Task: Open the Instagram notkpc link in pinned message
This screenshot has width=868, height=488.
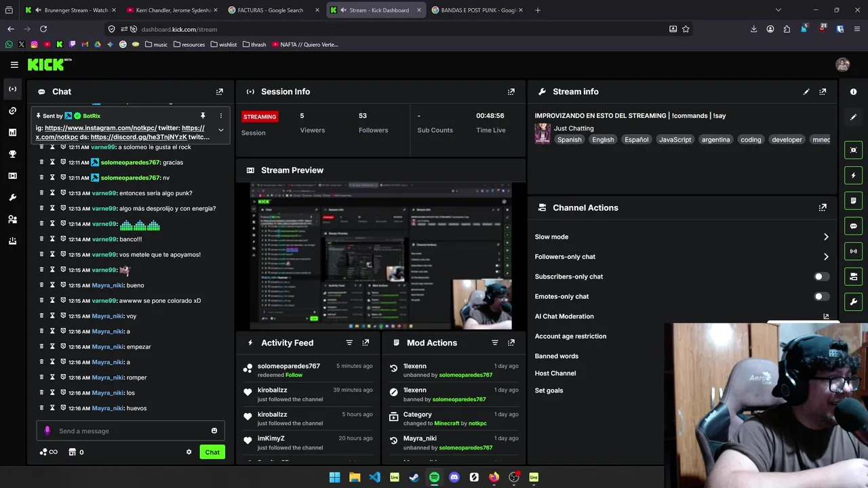Action: [x=100, y=128]
